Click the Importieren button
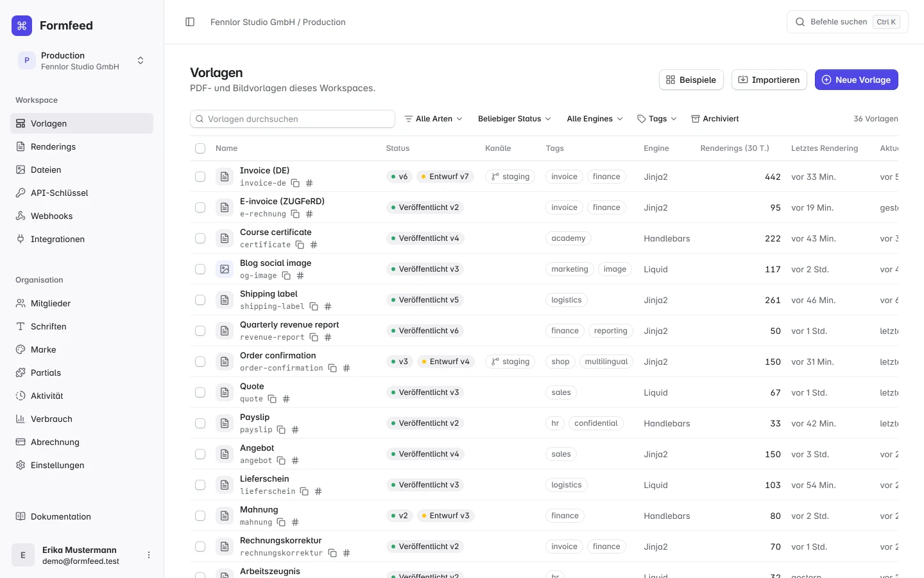The image size is (924, 578). (769, 80)
